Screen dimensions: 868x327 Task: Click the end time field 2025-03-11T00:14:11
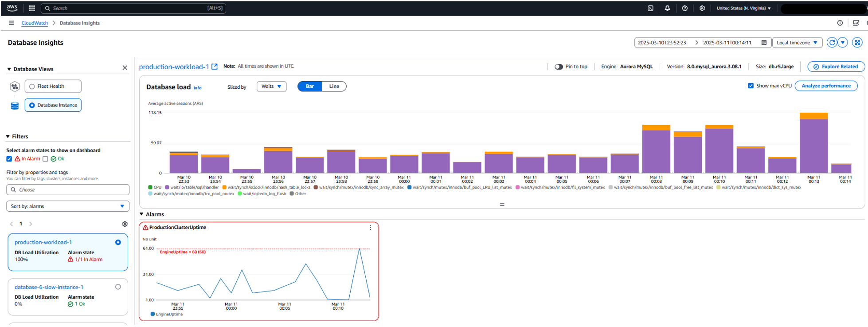[727, 43]
